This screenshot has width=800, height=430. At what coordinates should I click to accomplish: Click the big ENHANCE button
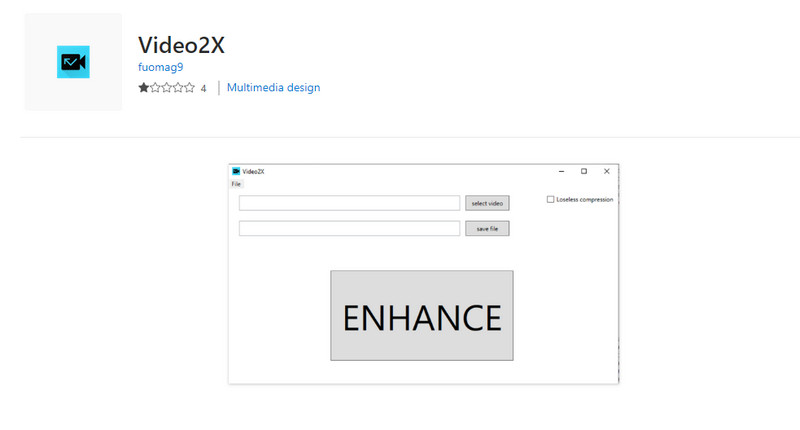coord(422,316)
